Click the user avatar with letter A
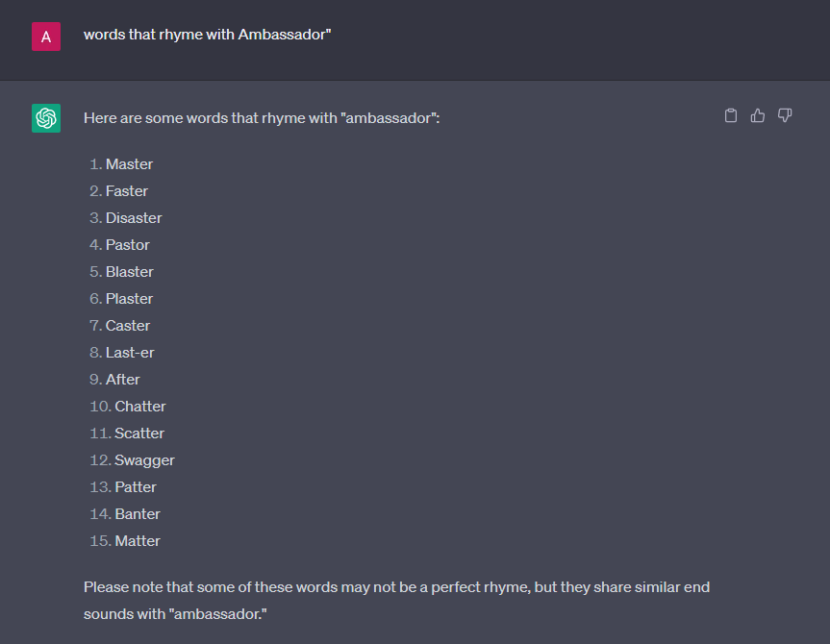 tap(46, 37)
